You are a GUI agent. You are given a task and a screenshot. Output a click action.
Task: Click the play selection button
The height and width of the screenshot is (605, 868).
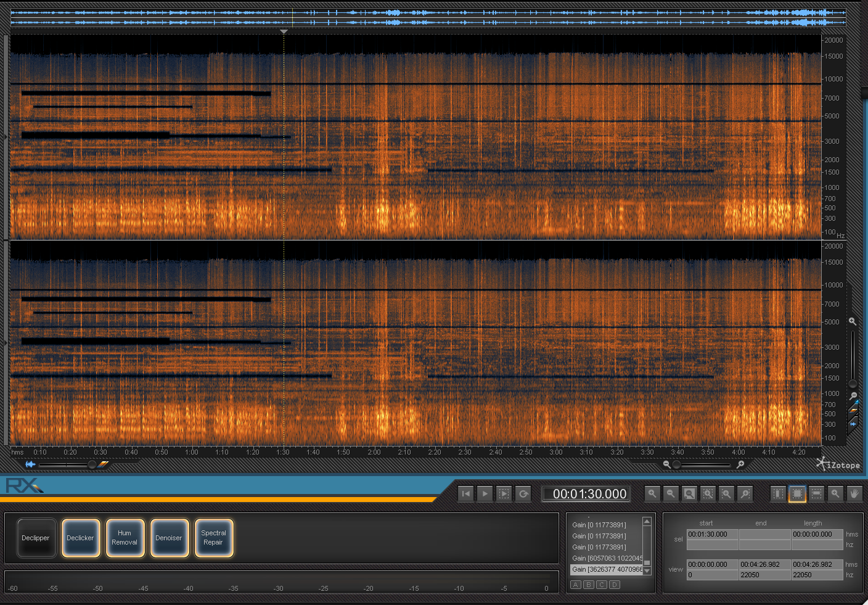click(x=504, y=493)
